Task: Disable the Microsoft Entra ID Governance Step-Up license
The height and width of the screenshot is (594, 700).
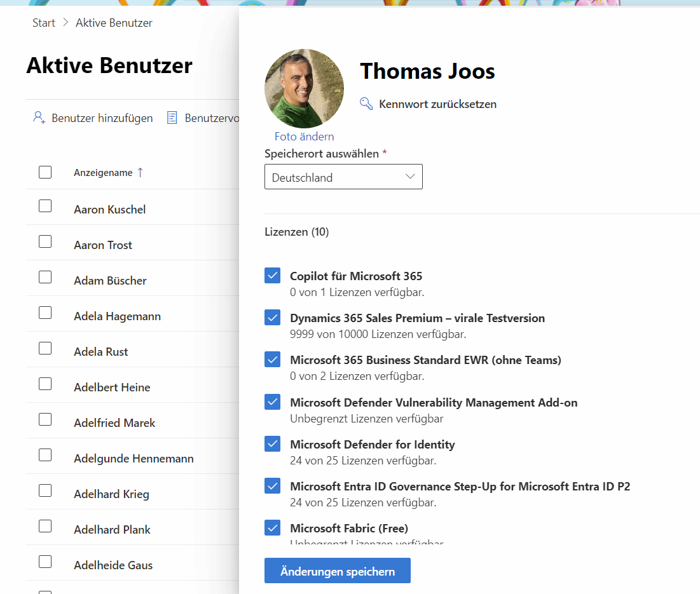Action: tap(272, 485)
